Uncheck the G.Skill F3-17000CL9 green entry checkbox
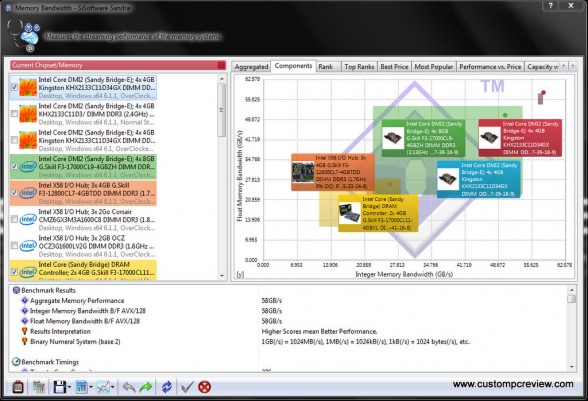Image resolution: width=588 pixels, height=401 pixels. click(x=14, y=166)
